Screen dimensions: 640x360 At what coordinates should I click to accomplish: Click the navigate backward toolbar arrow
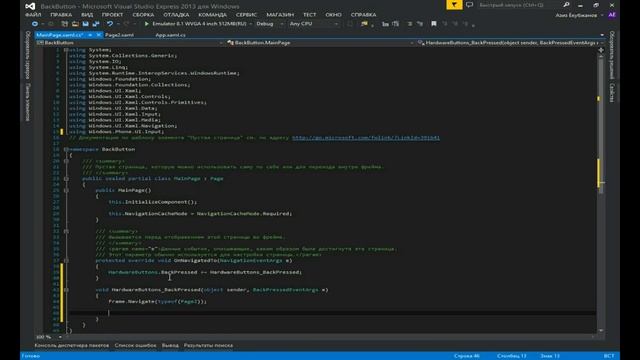35,24
